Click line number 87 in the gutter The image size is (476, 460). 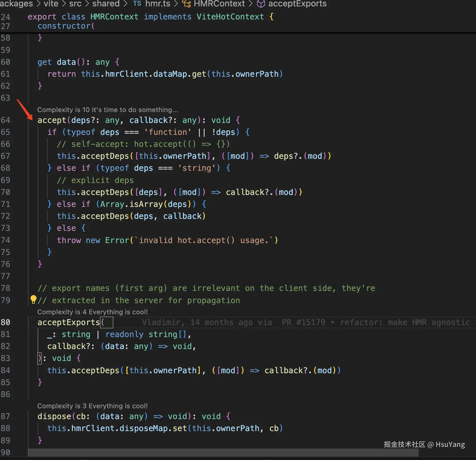(6, 416)
